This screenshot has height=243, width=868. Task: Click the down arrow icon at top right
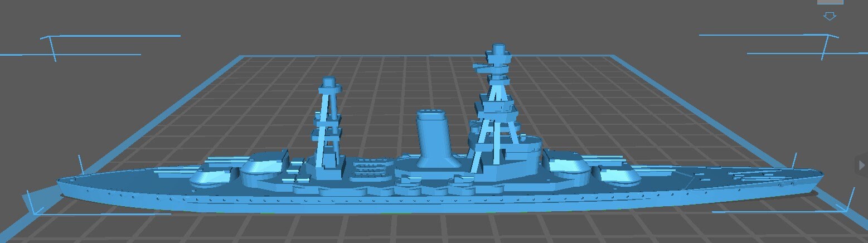tap(830, 16)
